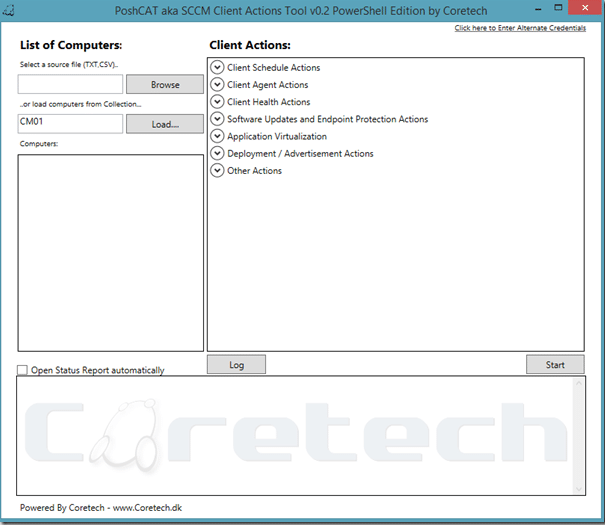This screenshot has height=525, width=605.
Task: Enable Open Status Report automatically checkbox
Action: click(x=23, y=370)
